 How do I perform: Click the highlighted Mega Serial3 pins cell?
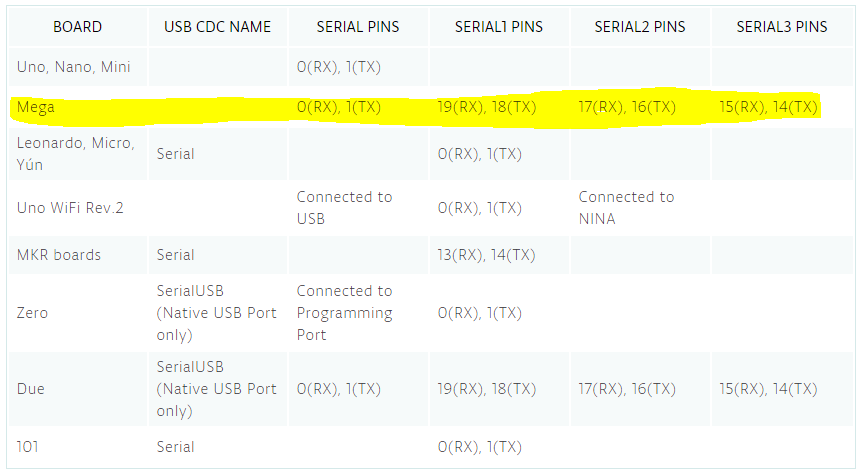pos(768,107)
